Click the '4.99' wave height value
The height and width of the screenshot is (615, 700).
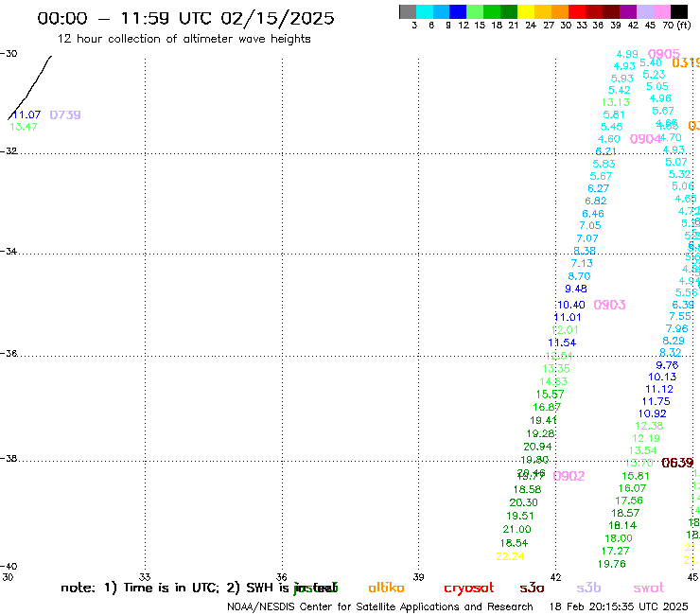(x=627, y=54)
